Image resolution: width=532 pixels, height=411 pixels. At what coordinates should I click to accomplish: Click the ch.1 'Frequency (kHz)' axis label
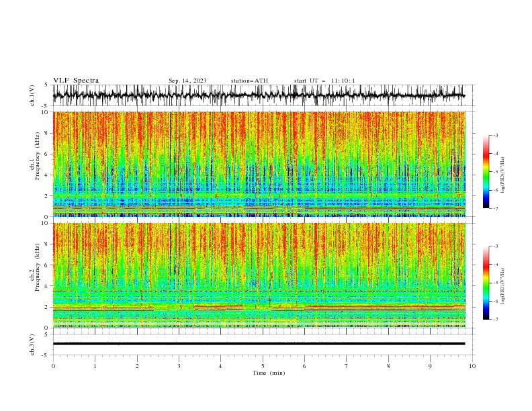(38, 156)
